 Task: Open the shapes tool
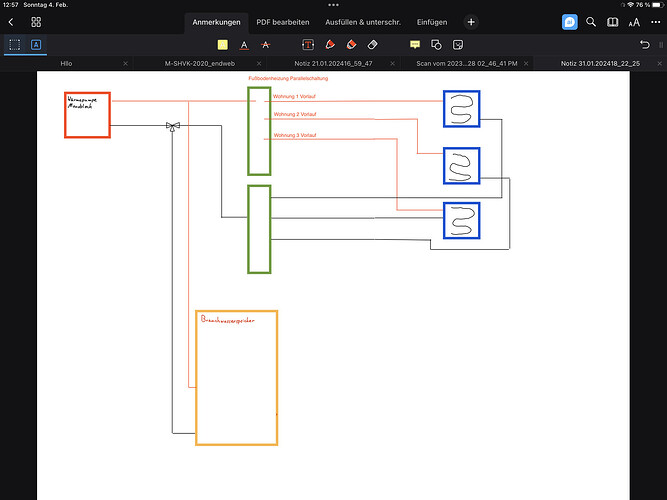(x=436, y=45)
